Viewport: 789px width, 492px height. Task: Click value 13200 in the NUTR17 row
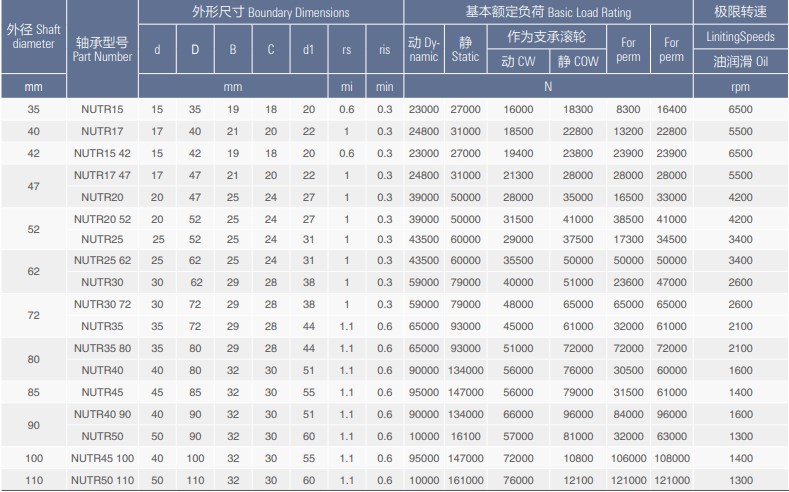[628, 131]
